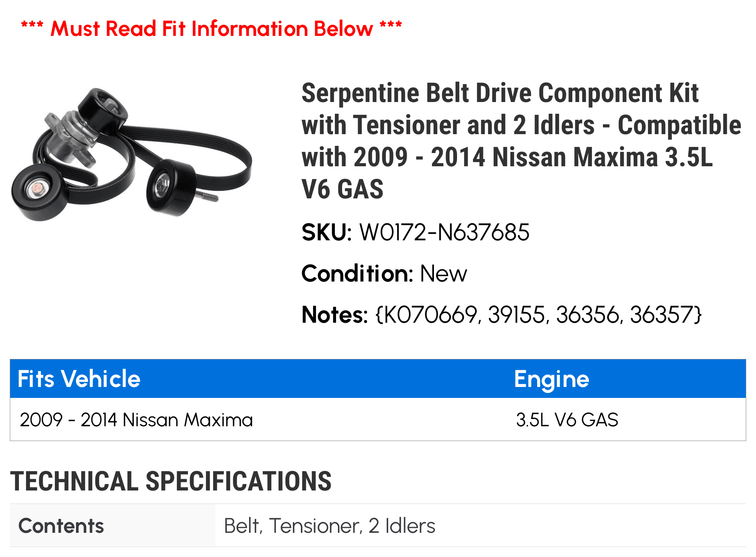This screenshot has height=557, width=756.
Task: Click the Engine column header
Action: [x=552, y=379]
